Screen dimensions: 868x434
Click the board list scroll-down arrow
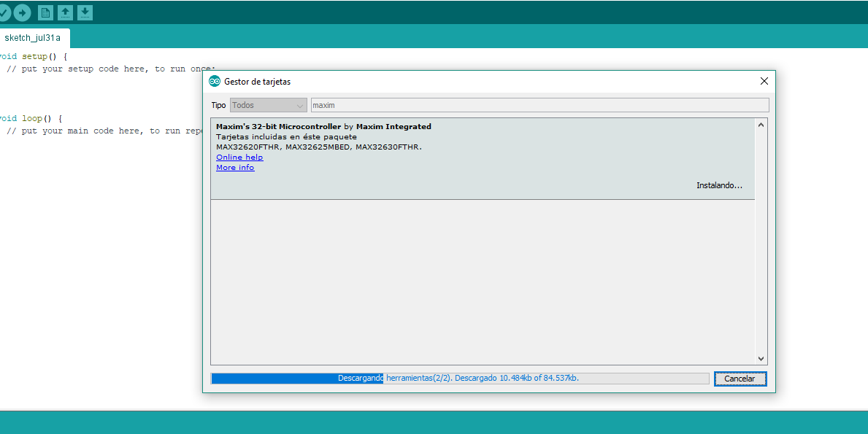(x=761, y=358)
